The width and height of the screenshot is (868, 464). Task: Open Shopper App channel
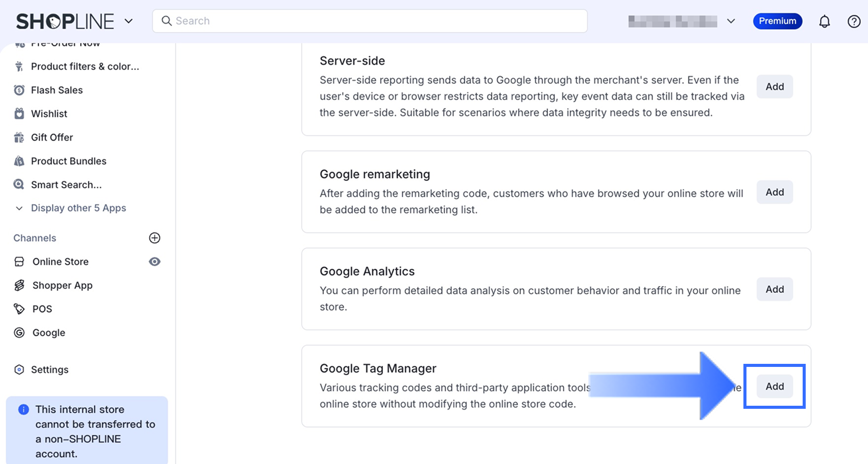tap(62, 285)
